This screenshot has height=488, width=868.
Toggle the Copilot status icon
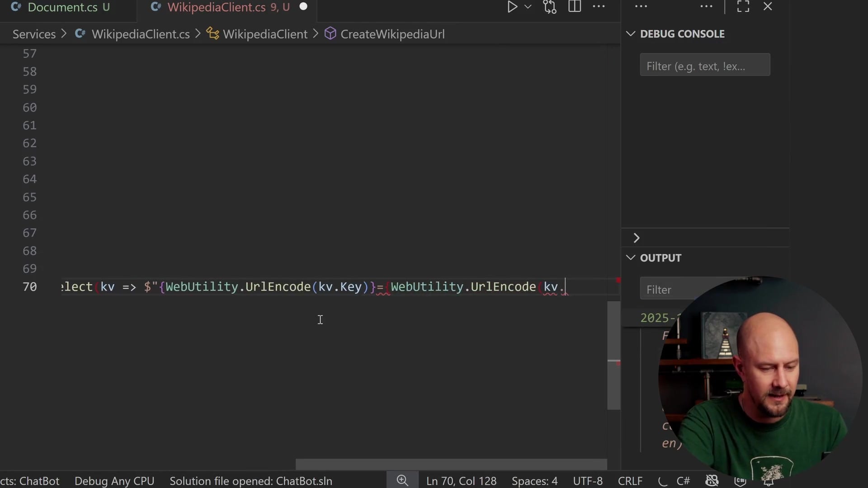pyautogui.click(x=712, y=481)
